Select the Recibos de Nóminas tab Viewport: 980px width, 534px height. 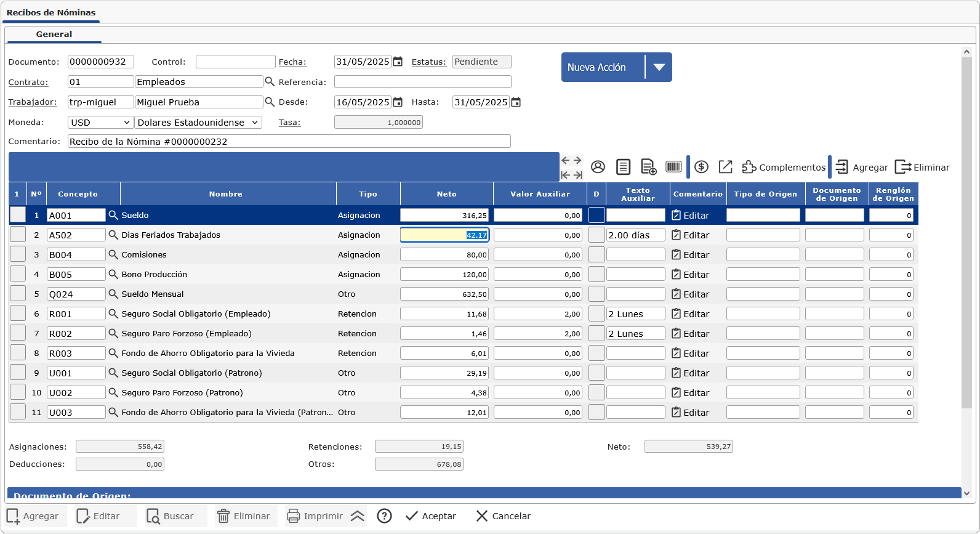point(51,12)
